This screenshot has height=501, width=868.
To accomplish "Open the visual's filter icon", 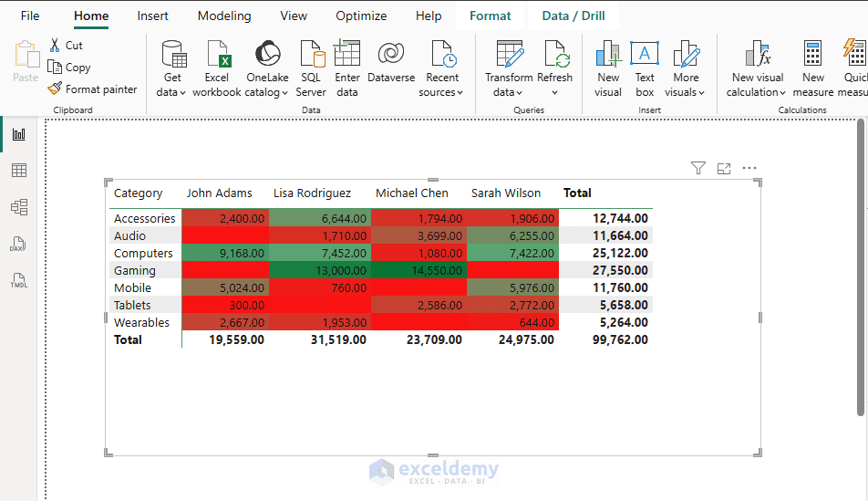I will pyautogui.click(x=698, y=168).
